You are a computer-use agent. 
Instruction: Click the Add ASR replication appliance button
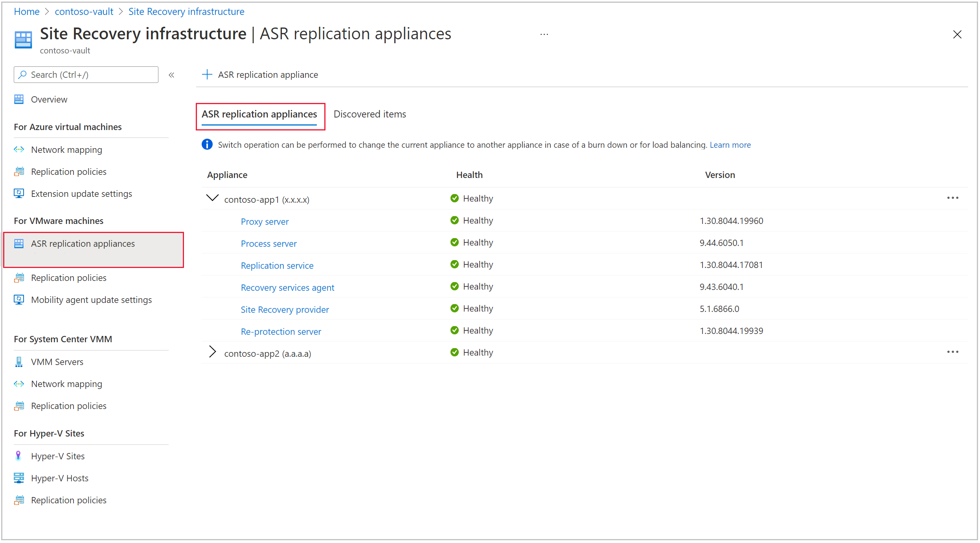(x=260, y=74)
